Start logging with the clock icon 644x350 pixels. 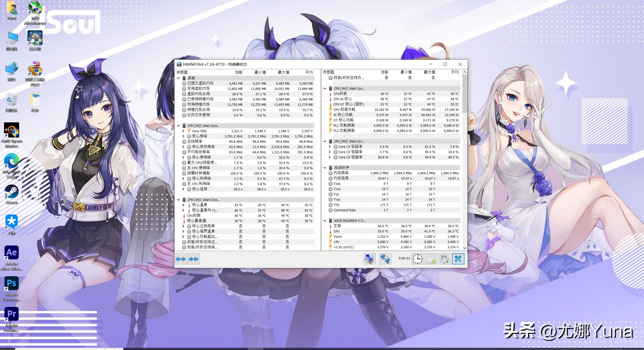point(417,259)
